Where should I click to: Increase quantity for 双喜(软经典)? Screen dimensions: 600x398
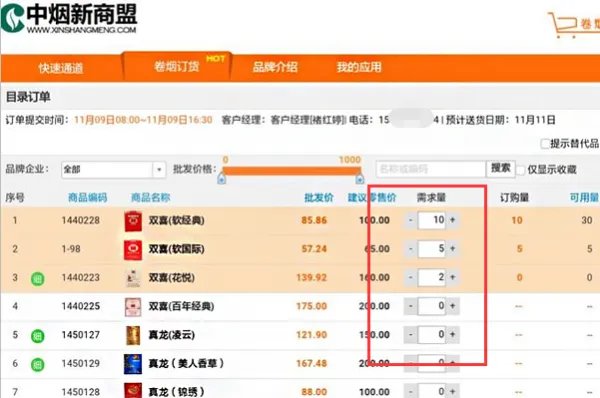[453, 220]
